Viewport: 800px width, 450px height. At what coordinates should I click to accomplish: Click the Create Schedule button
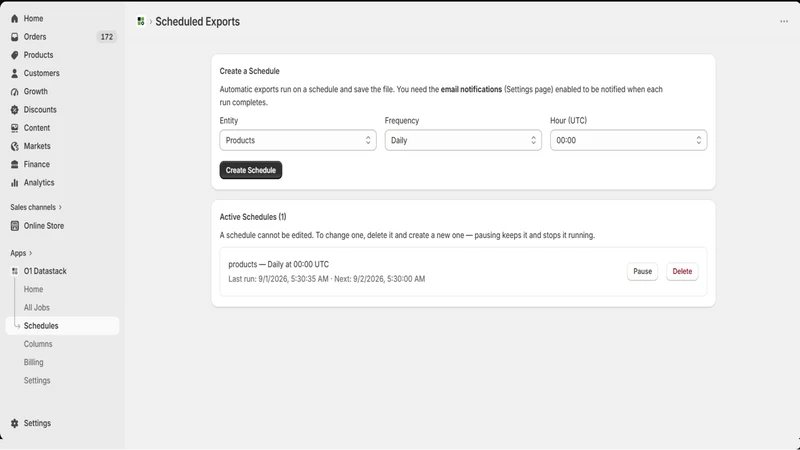(251, 170)
